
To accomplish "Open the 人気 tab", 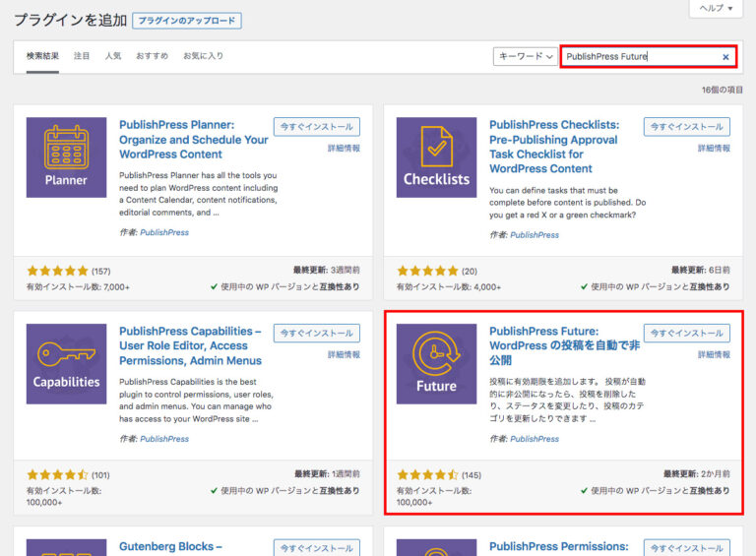I will click(113, 56).
